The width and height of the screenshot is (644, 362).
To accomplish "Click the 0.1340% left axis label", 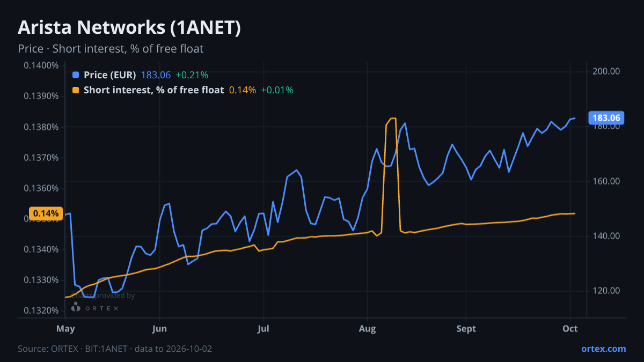I will click(x=41, y=249).
